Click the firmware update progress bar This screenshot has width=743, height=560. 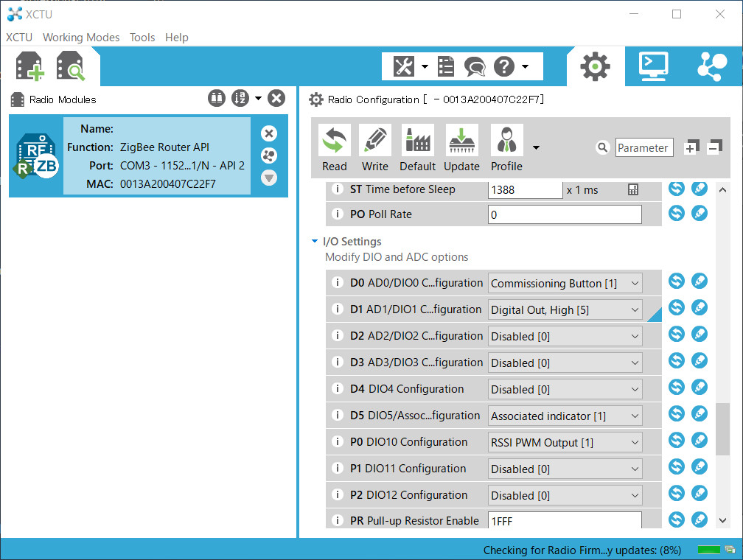pyautogui.click(x=709, y=550)
